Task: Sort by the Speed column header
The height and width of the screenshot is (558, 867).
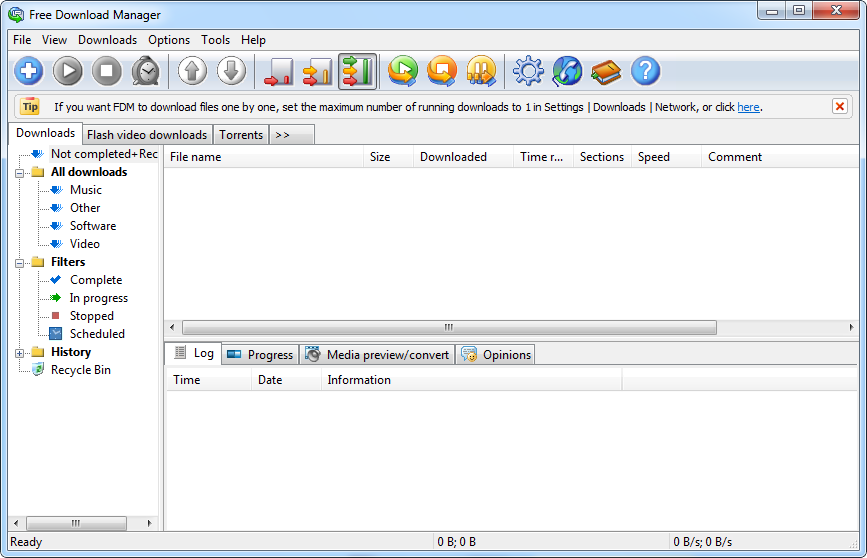Action: coord(666,157)
